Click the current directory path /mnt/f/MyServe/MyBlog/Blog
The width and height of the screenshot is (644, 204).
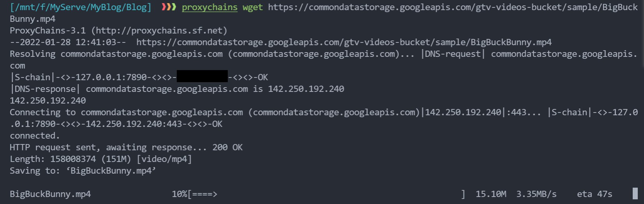(x=81, y=7)
